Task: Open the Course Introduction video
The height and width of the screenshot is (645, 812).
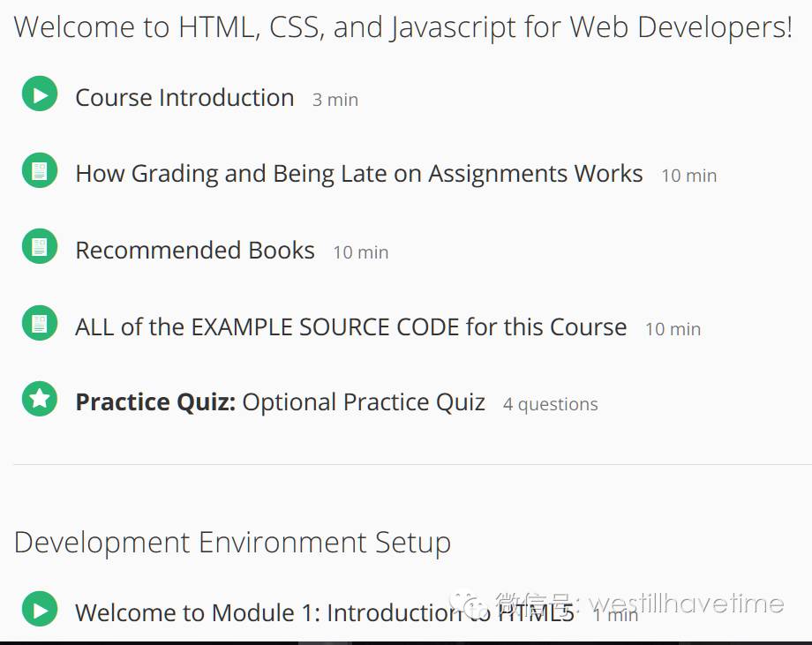Action: pos(184,97)
